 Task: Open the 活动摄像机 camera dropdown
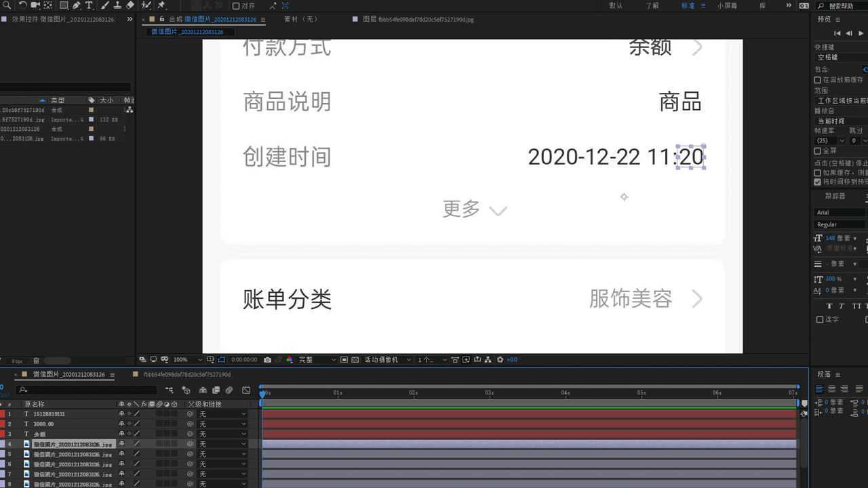[x=388, y=360]
